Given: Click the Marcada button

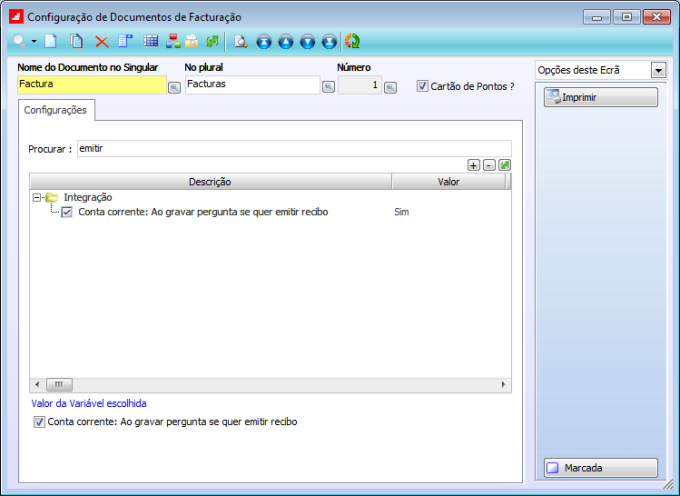Looking at the screenshot, I should point(601,468).
